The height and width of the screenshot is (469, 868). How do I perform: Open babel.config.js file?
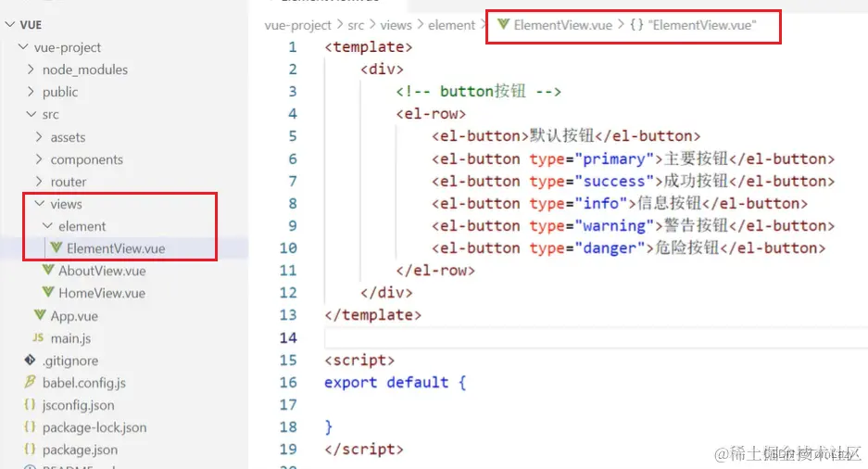(84, 383)
